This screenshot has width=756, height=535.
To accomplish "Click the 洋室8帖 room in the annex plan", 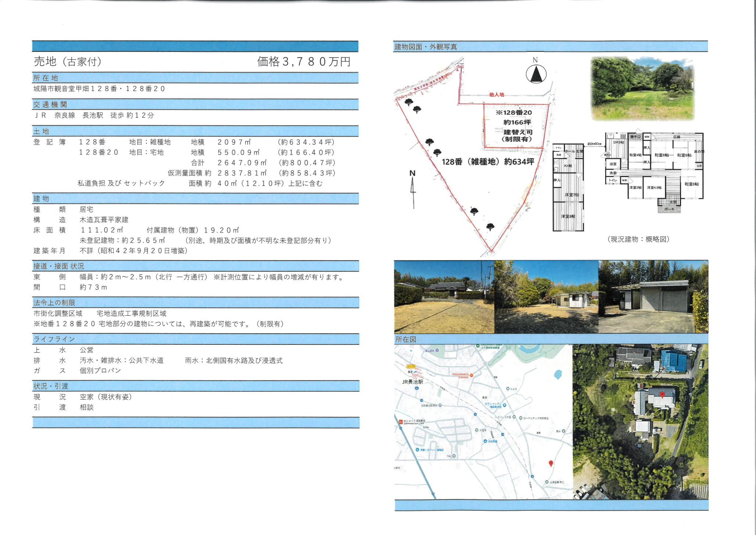I will [568, 216].
